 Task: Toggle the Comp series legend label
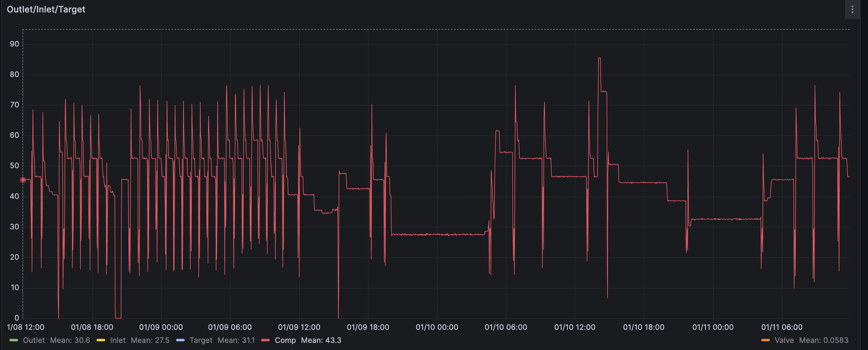click(x=285, y=340)
